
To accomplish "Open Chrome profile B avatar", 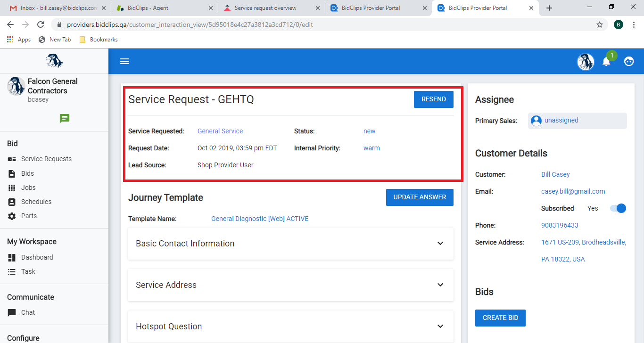I will (x=619, y=24).
